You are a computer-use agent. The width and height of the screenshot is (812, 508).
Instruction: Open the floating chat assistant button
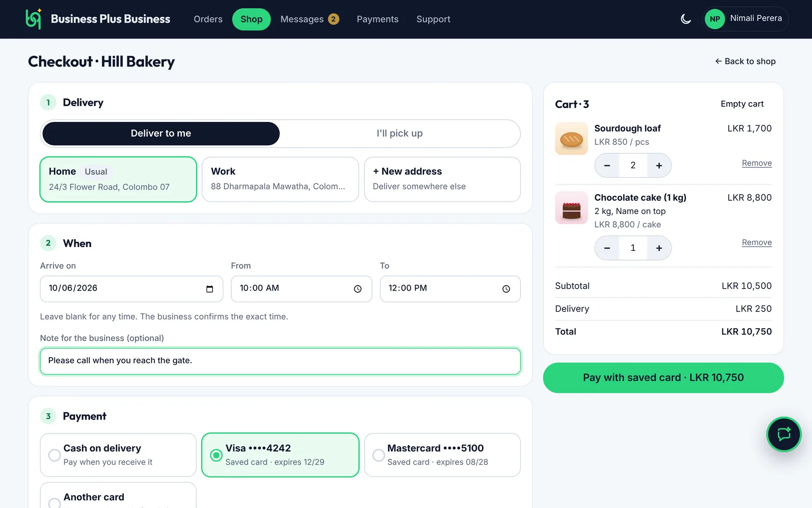coord(784,434)
